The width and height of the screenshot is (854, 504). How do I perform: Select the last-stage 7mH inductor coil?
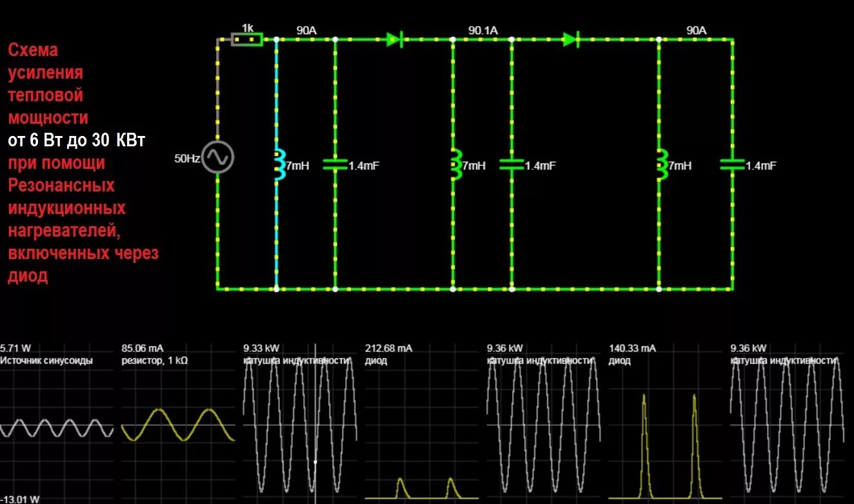pos(662,165)
